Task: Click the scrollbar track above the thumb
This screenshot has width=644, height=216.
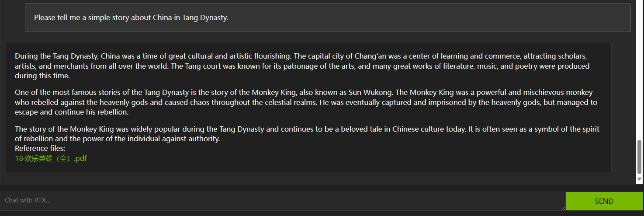Action: (x=640, y=66)
